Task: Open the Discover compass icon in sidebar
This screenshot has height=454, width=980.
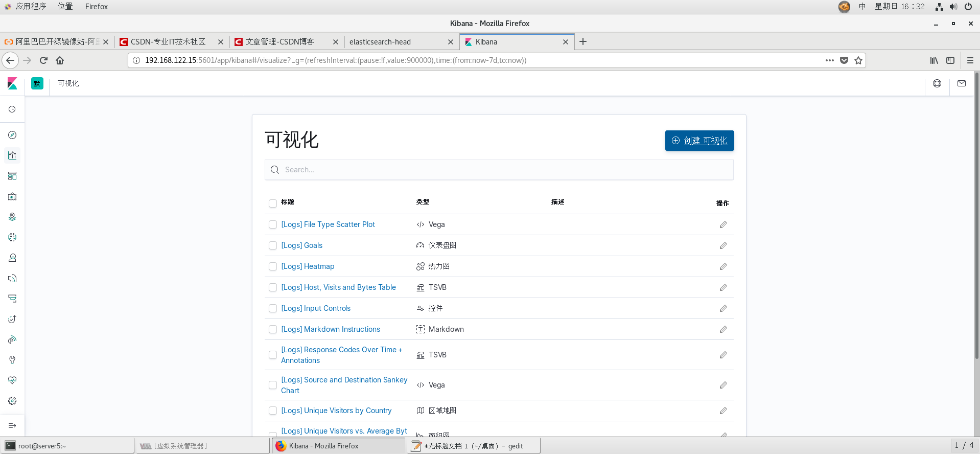Action: 12,135
